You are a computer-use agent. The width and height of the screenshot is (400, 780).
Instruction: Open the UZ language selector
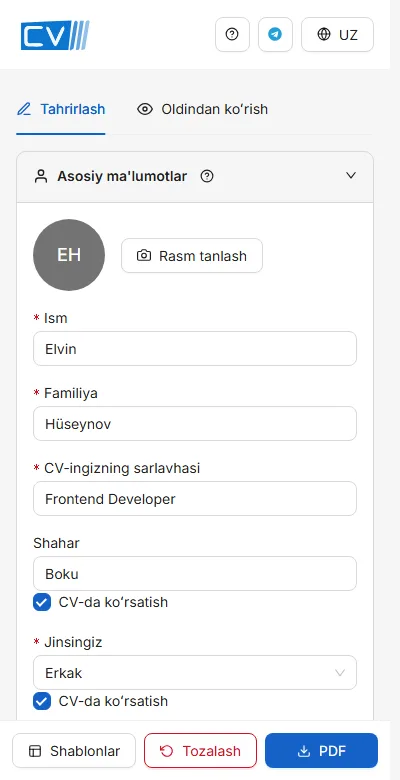337,34
